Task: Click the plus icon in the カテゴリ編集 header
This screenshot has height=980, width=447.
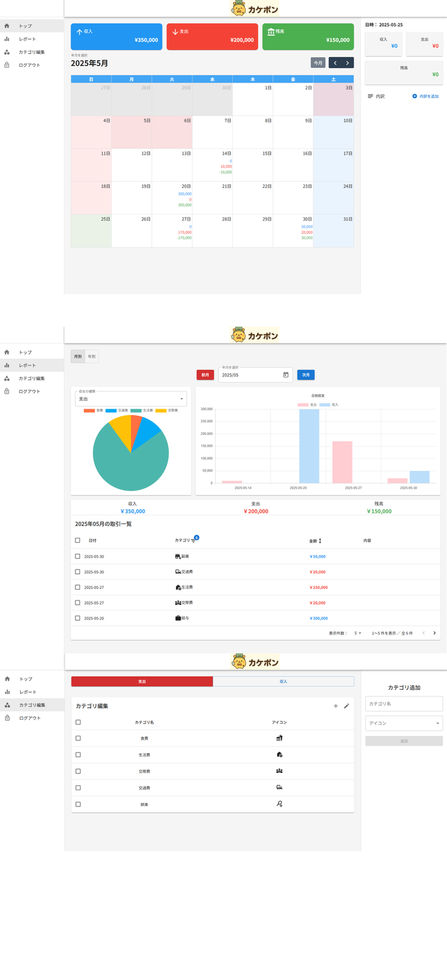Action: click(336, 706)
